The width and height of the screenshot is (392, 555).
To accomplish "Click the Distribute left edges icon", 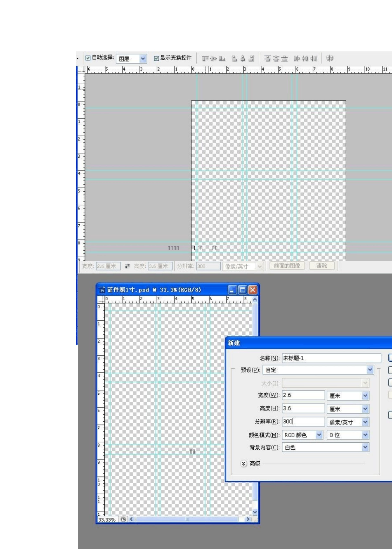I will pos(297,59).
